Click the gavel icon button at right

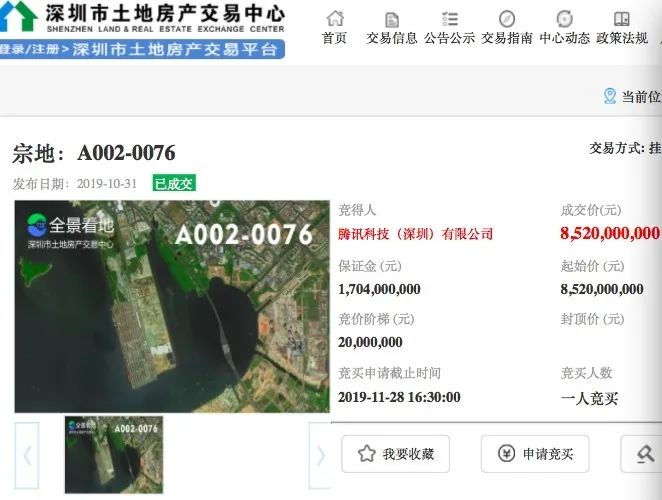point(645,454)
